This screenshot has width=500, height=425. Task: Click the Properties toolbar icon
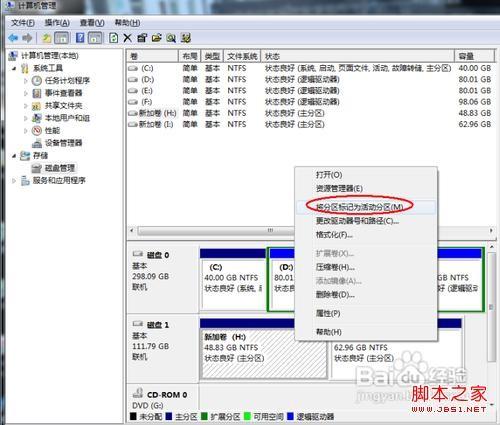pyautogui.click(x=142, y=38)
